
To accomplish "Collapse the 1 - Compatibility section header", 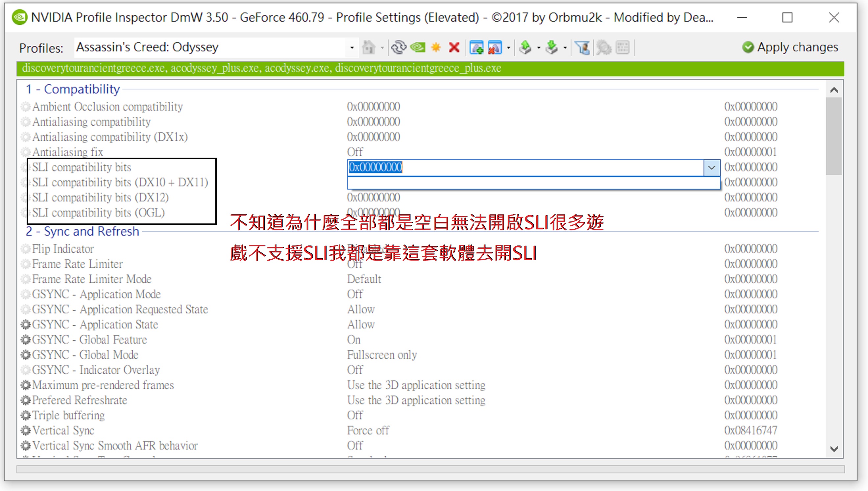I will pos(73,90).
